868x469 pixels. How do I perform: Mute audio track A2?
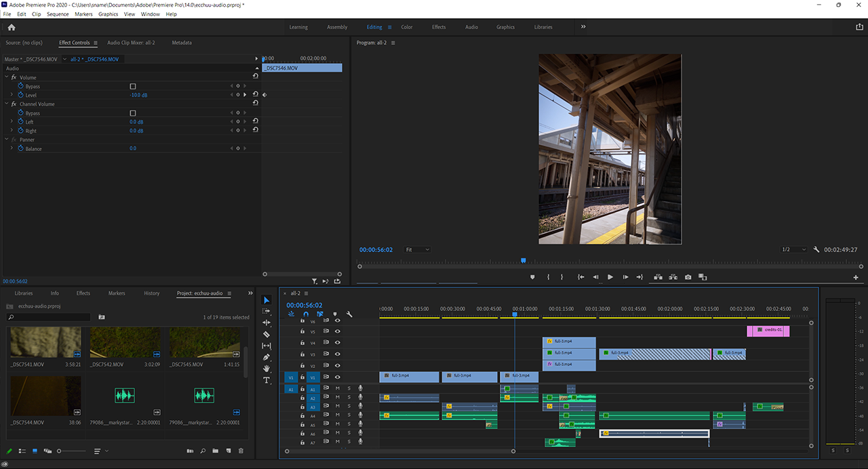337,398
